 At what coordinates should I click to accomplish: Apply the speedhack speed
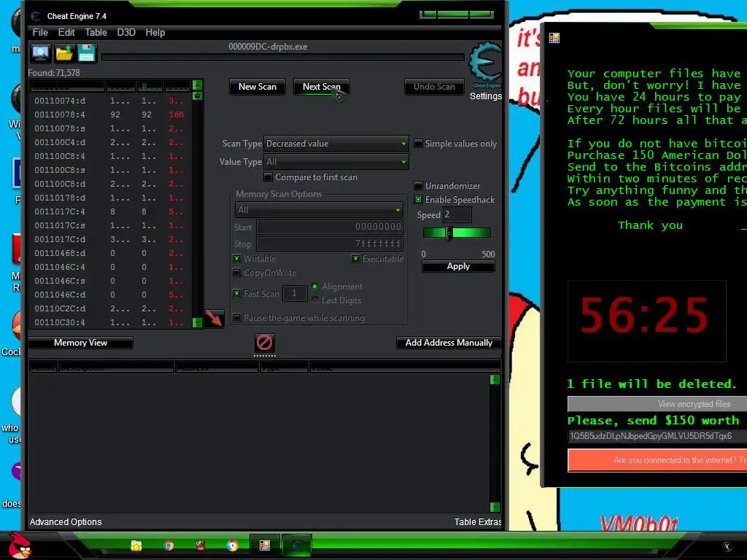point(458,266)
